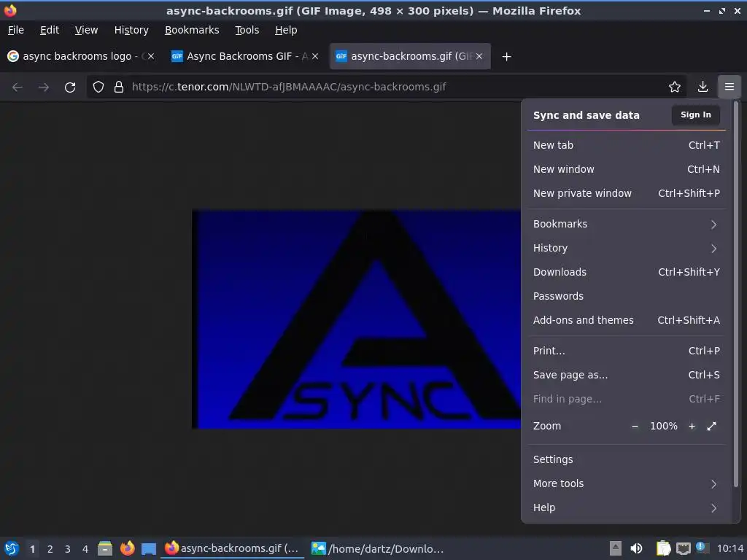747x560 pixels.
Task: Zoom out with the minus button
Action: [635, 426]
